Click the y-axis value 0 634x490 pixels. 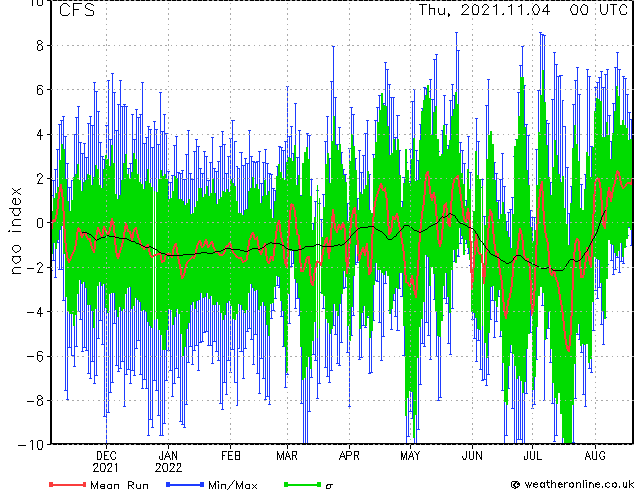pyautogui.click(x=40, y=223)
